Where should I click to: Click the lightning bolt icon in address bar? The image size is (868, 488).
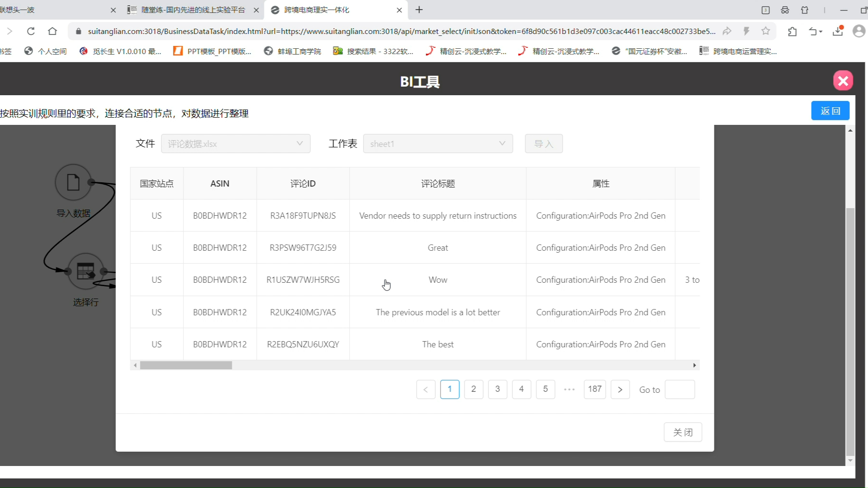tap(746, 31)
